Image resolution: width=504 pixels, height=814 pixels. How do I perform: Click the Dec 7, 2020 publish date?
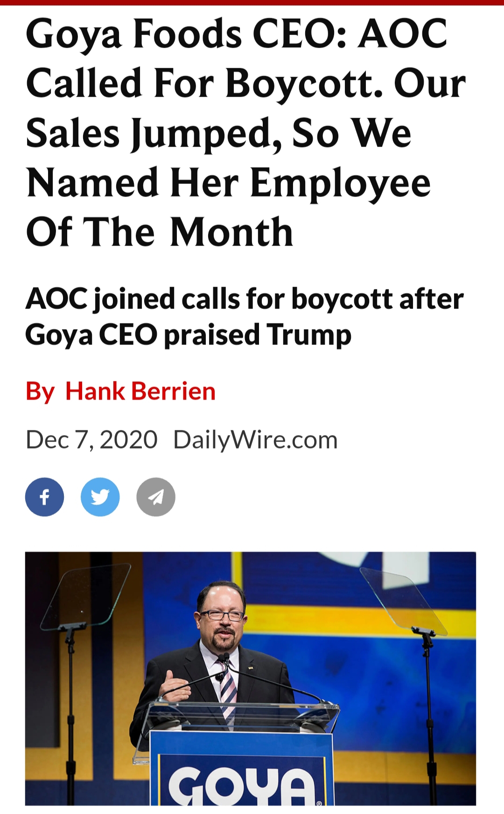pyautogui.click(x=91, y=440)
